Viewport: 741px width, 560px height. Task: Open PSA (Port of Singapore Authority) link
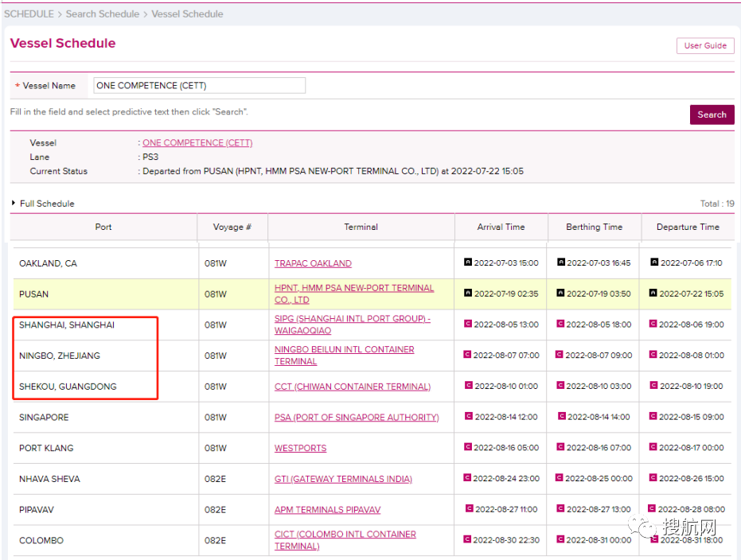(357, 418)
